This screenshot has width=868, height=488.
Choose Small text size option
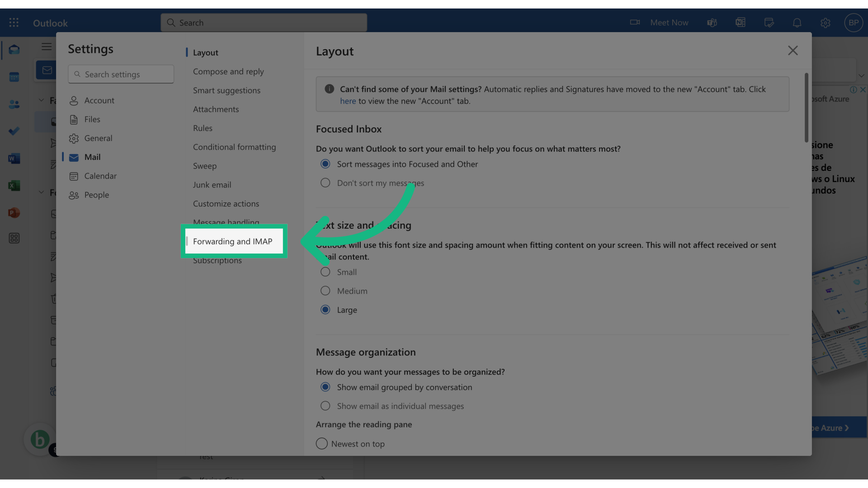click(x=325, y=272)
